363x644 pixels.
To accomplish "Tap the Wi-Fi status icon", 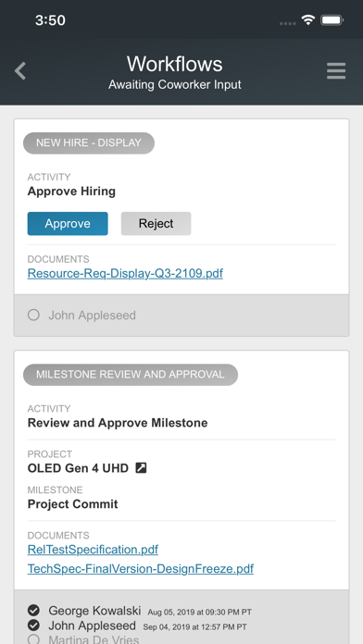I will coord(307,19).
